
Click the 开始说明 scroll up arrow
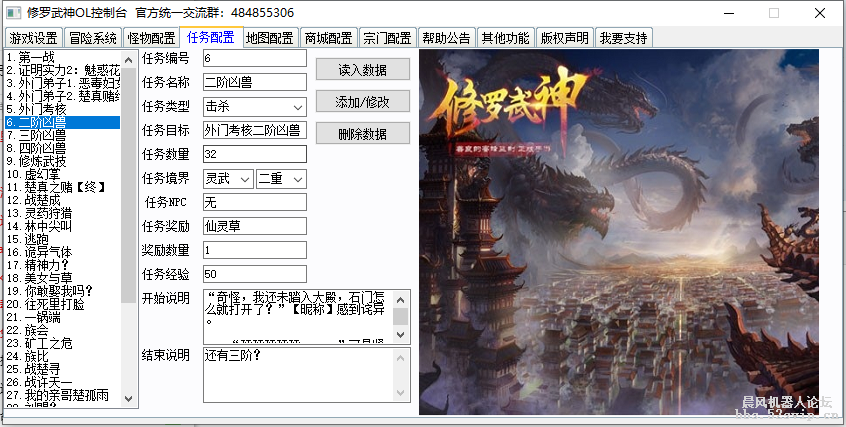(x=400, y=299)
